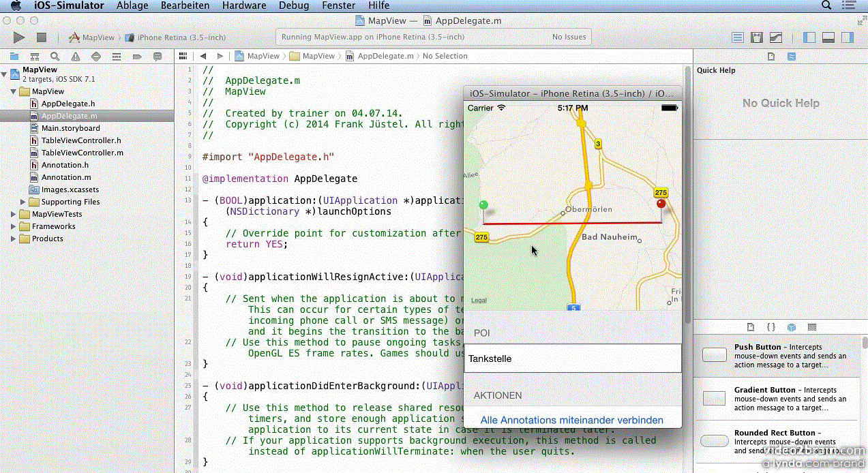The height and width of the screenshot is (473, 868).
Task: Select the Tankstelle row in simulator
Action: click(573, 358)
